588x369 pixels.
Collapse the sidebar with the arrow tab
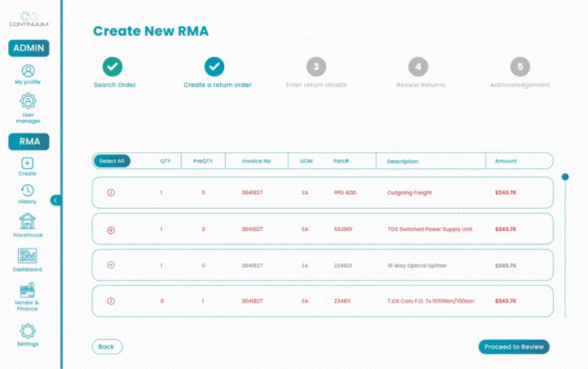[x=55, y=200]
